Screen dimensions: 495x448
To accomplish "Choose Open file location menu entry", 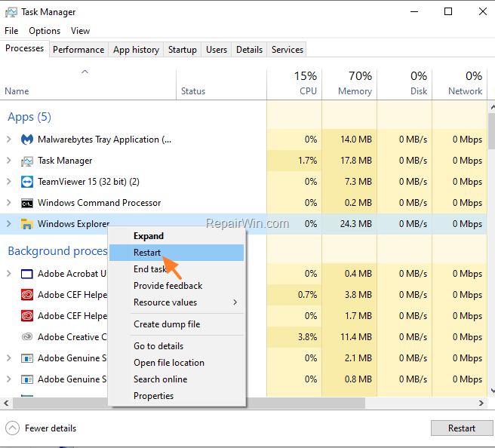I will coord(177,363).
